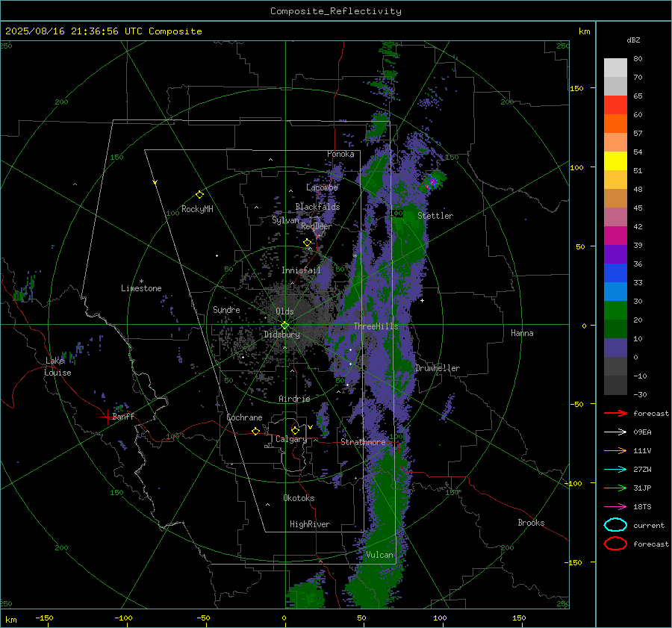Click the current legend label

pyautogui.click(x=649, y=525)
